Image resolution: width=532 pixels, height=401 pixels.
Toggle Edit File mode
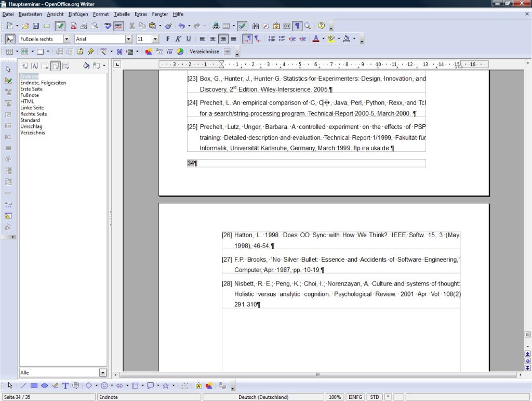coord(60,26)
